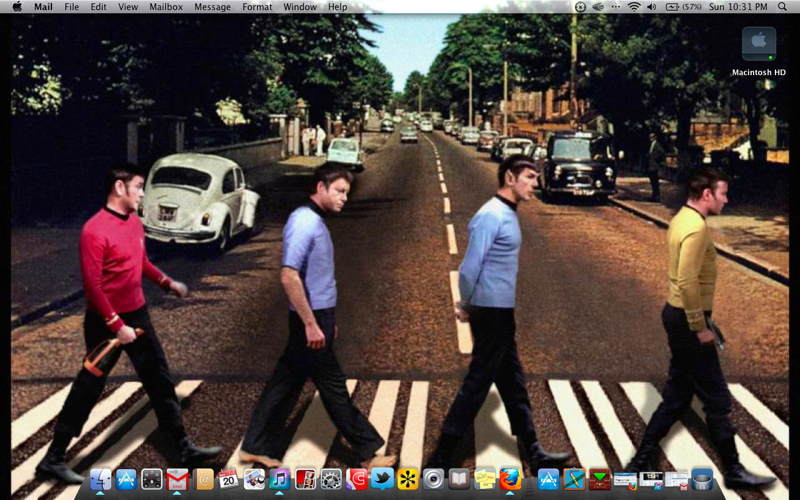Image resolution: width=800 pixels, height=500 pixels.
Task: Open iPhoto in the dock
Action: click(254, 480)
